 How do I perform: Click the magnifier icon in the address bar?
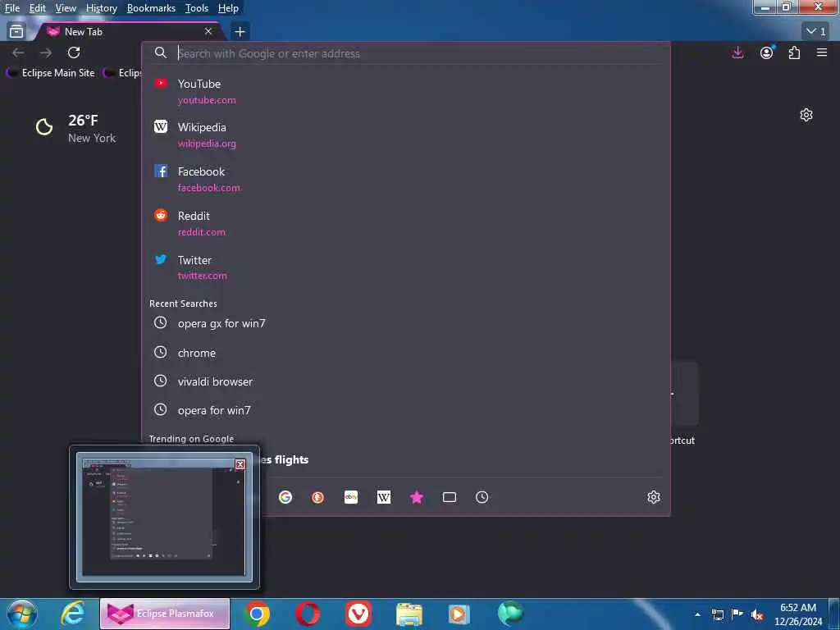[160, 52]
